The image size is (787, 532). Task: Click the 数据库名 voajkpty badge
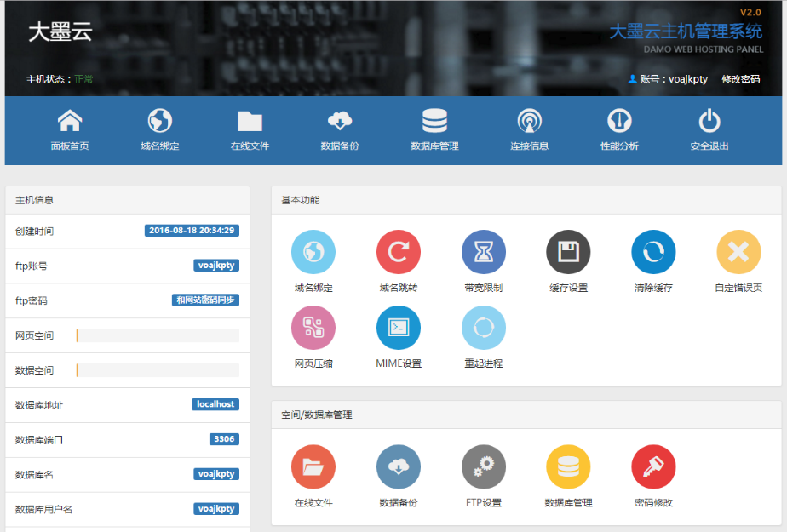click(216, 474)
